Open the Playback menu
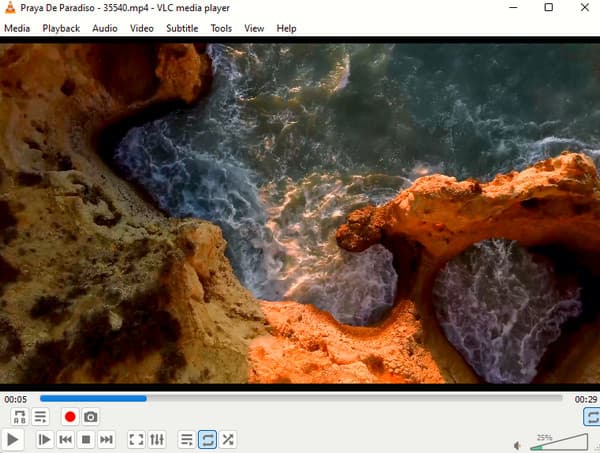The width and height of the screenshot is (600, 453). coord(61,28)
